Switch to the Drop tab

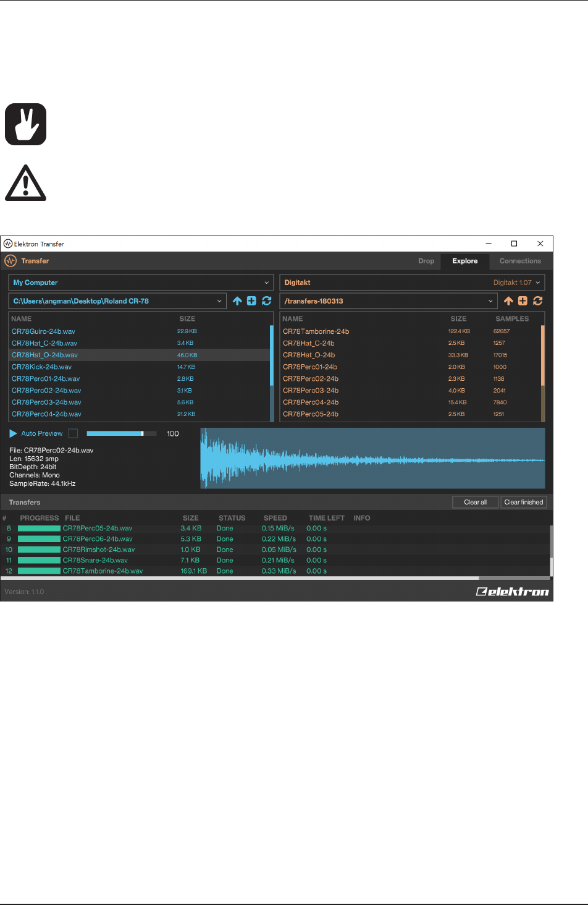pos(426,261)
